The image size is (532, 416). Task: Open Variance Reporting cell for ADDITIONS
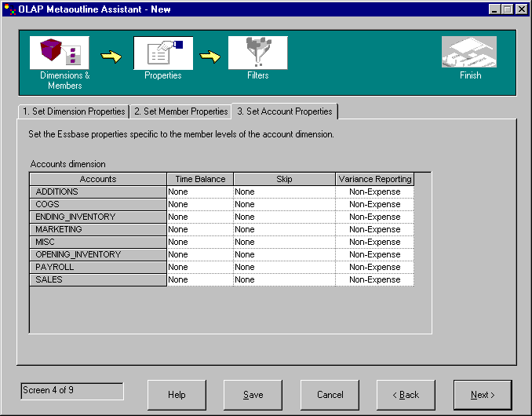375,192
